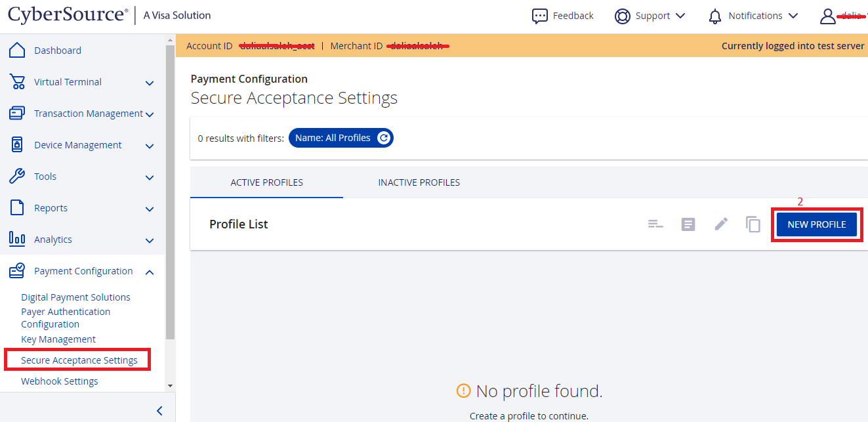The image size is (868, 422).
Task: Click the sidebar vertical scrollbar thumb
Action: coord(171,192)
